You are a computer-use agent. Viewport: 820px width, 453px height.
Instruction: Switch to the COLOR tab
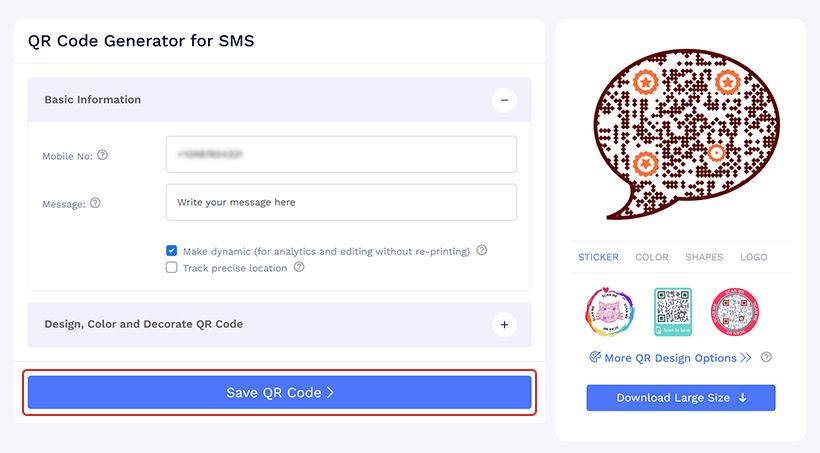click(652, 257)
